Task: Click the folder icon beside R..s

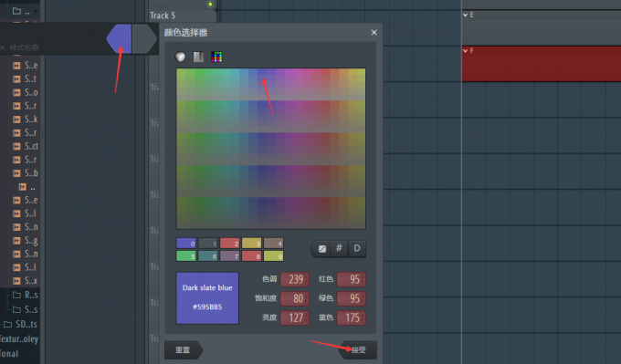Action: (16, 295)
